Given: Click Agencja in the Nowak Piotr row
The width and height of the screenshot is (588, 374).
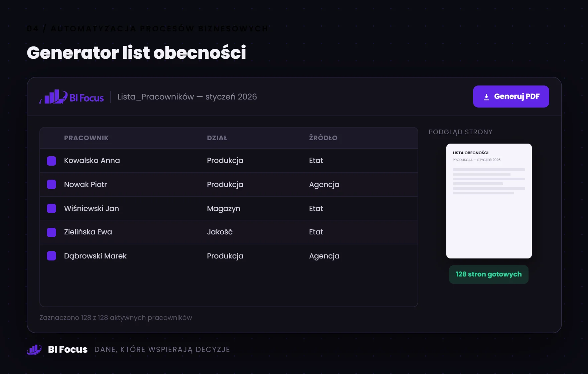Looking at the screenshot, I should [324, 185].
